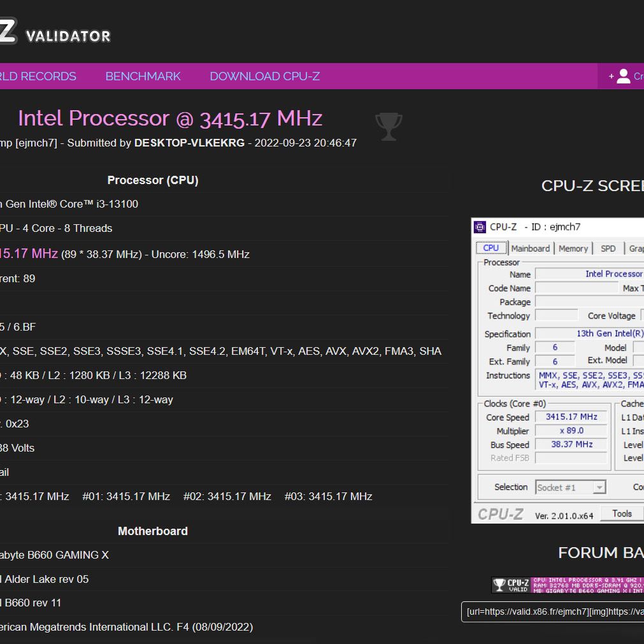Click the 4 Core - 8 Threads row

(224, 228)
